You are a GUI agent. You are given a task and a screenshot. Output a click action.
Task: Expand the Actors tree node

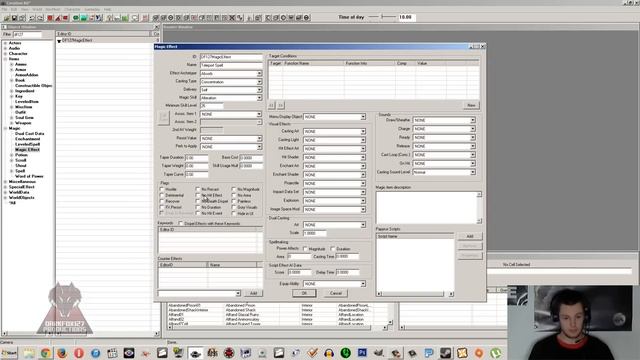pos(5,43)
